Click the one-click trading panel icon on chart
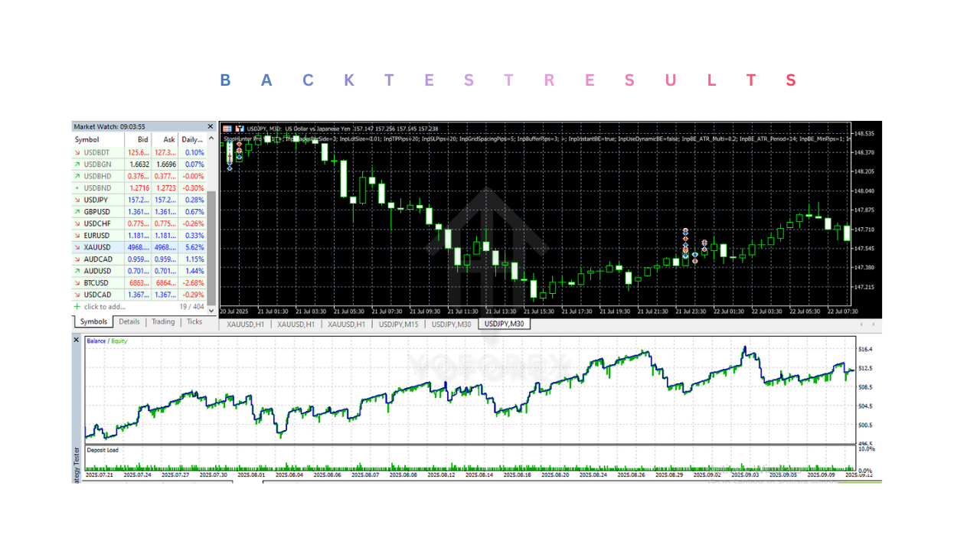The image size is (980, 551). (228, 129)
